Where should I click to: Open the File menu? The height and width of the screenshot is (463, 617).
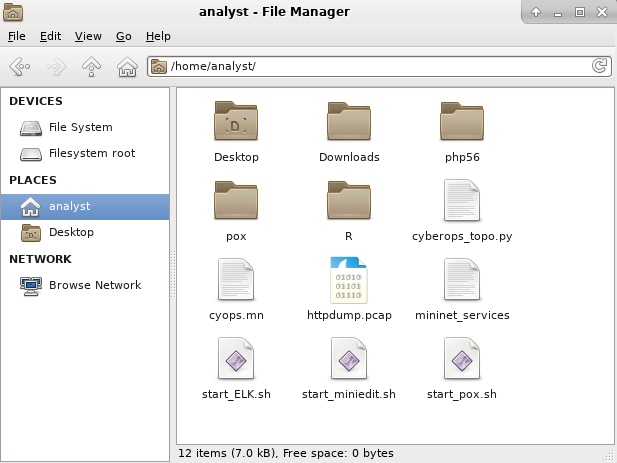[x=17, y=36]
